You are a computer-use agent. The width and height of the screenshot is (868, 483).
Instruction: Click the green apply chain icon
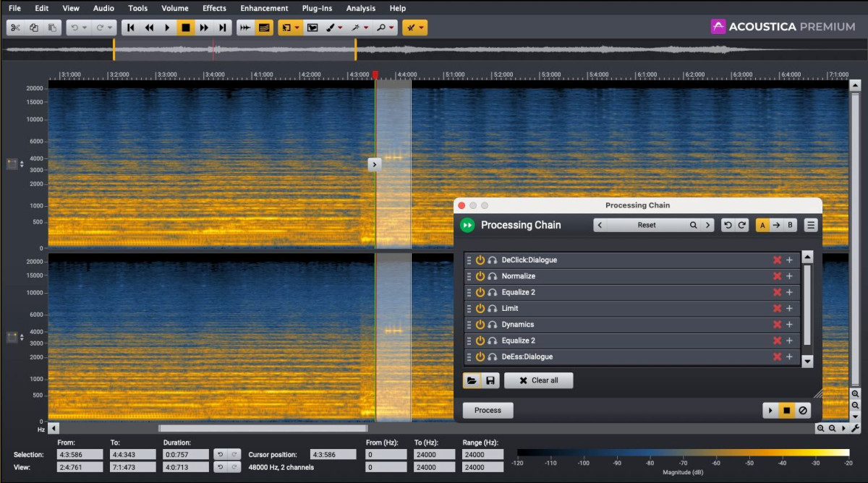pos(467,225)
